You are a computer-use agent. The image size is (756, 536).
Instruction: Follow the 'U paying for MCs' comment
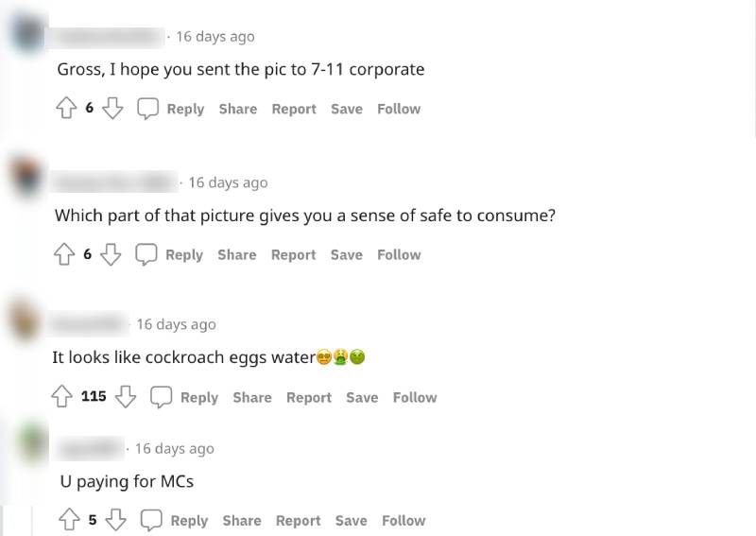[404, 520]
